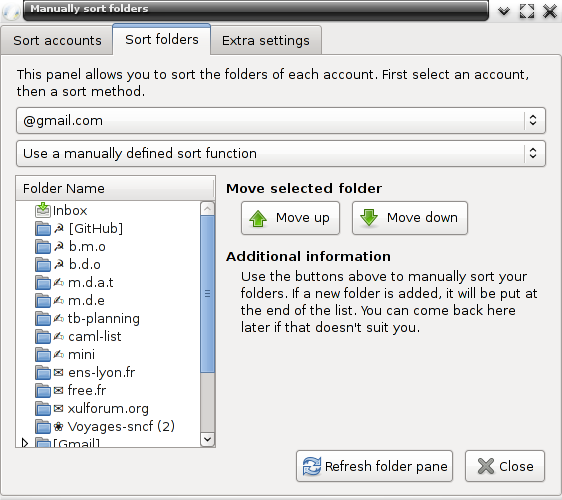Click the envelope folder icon for free.fr
This screenshot has width=562, height=500.
click(43, 390)
